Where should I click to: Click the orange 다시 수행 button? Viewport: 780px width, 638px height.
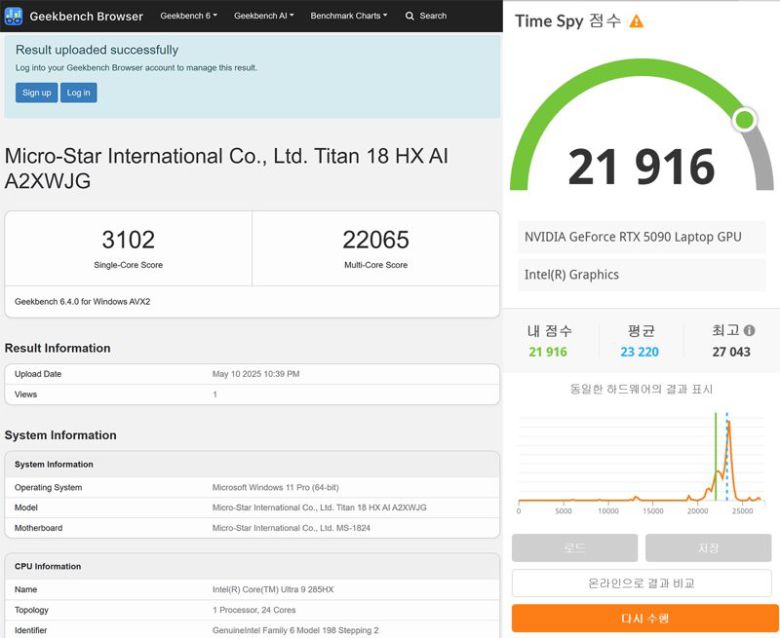pos(641,618)
